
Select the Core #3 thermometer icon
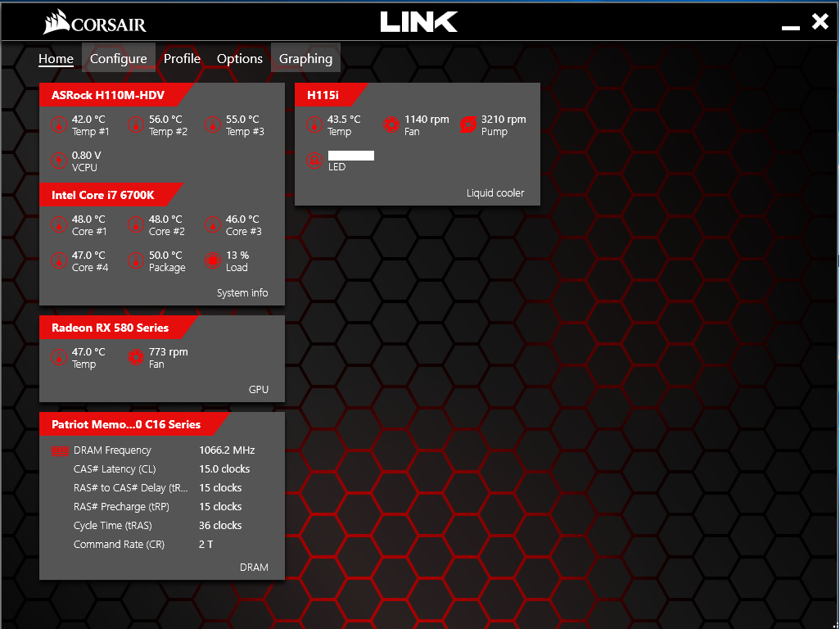coord(213,225)
